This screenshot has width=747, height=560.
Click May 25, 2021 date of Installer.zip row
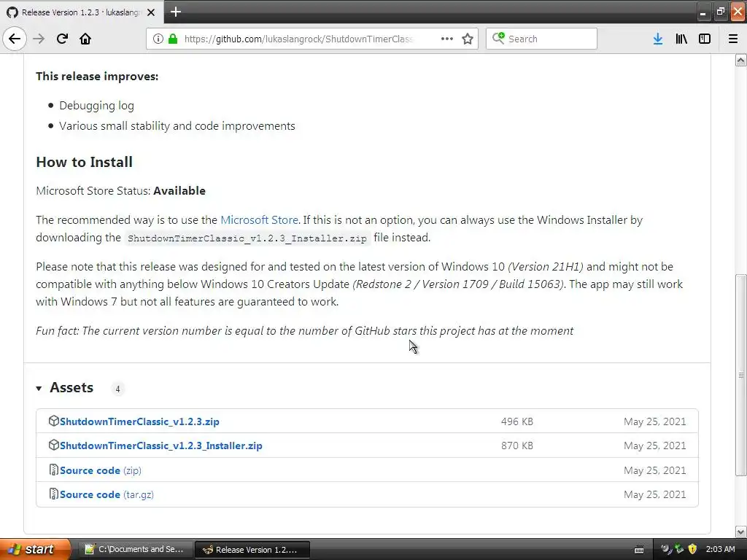[x=655, y=446]
